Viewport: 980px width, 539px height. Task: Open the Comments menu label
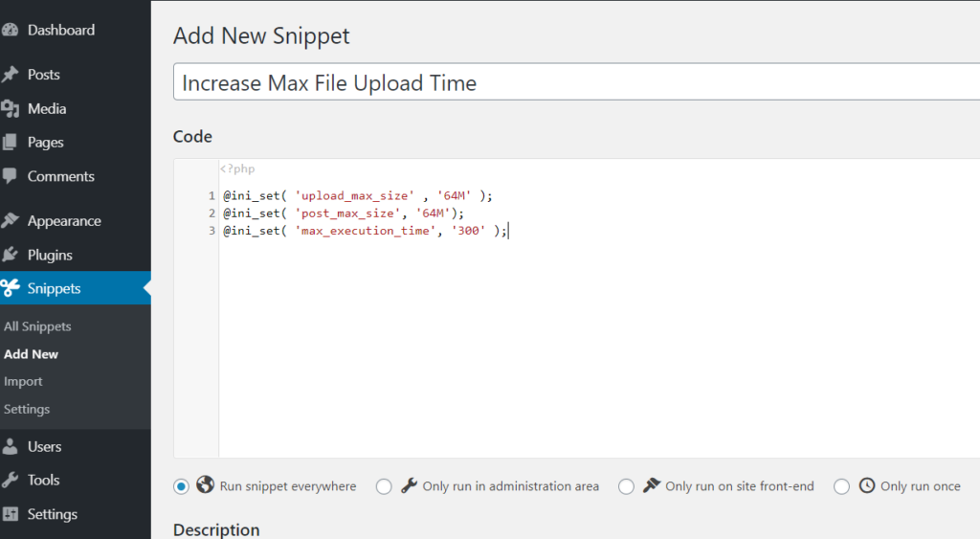tap(60, 176)
